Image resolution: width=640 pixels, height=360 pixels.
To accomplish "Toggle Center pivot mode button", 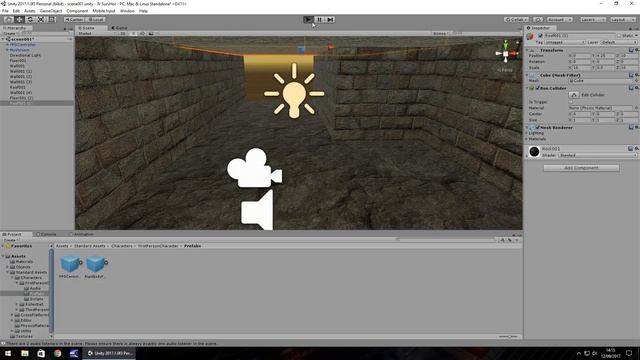I will coord(74,20).
